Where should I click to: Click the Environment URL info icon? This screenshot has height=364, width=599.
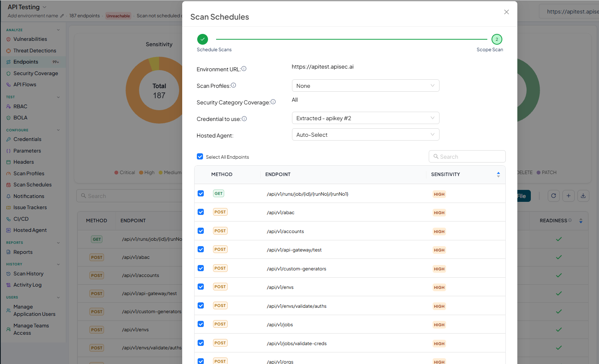click(x=244, y=69)
